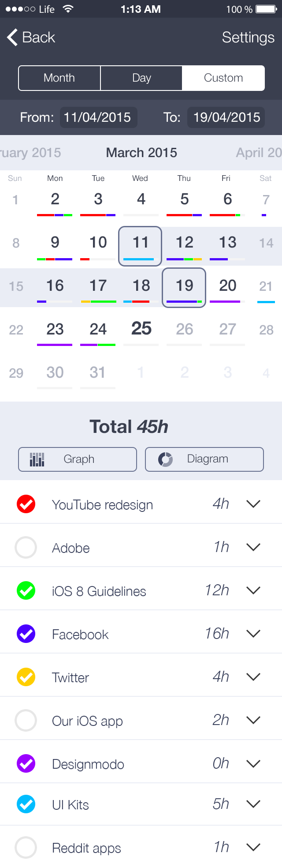This screenshot has height=868, width=282.
Task: Expand the UI Kits entry
Action: [253, 803]
